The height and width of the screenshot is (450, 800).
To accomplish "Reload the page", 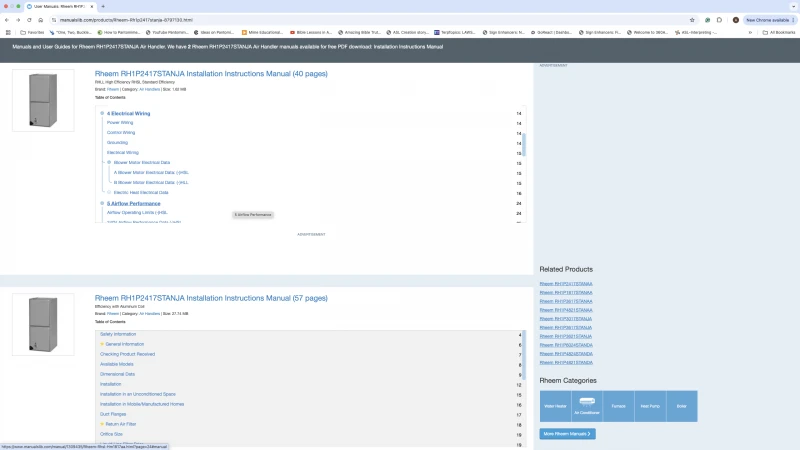I will [29, 20].
